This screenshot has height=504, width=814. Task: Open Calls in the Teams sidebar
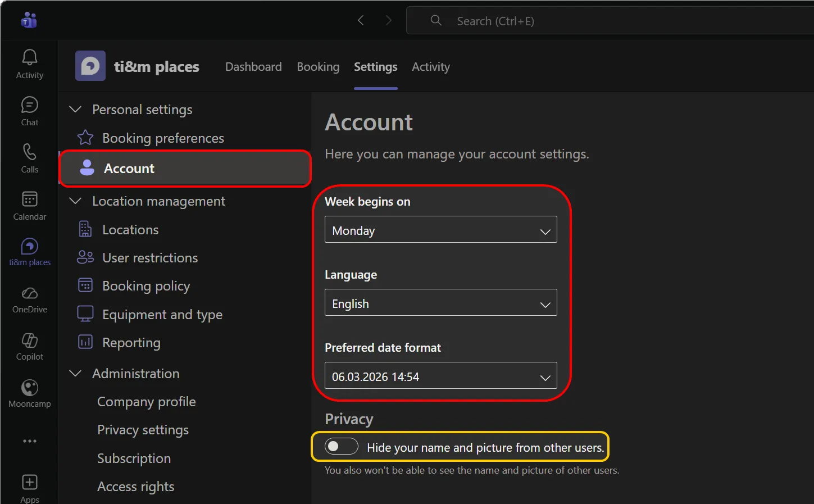coord(29,158)
